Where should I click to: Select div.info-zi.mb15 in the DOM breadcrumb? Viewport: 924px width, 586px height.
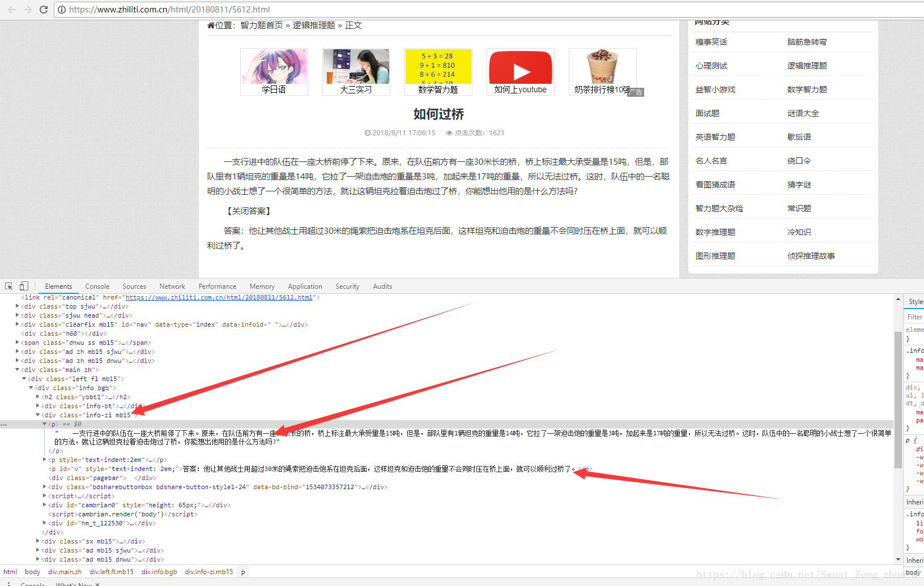pos(208,572)
